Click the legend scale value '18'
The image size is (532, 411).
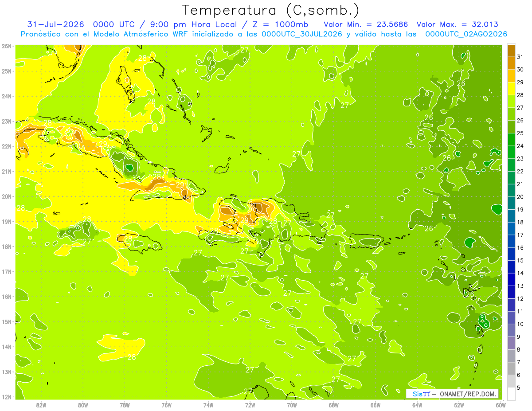(520, 222)
